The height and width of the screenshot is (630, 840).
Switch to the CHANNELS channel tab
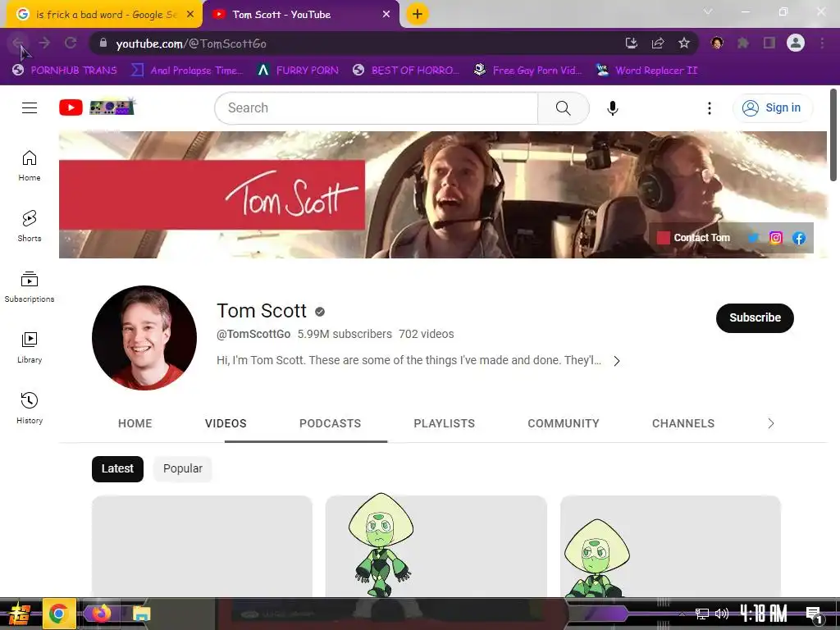click(683, 424)
